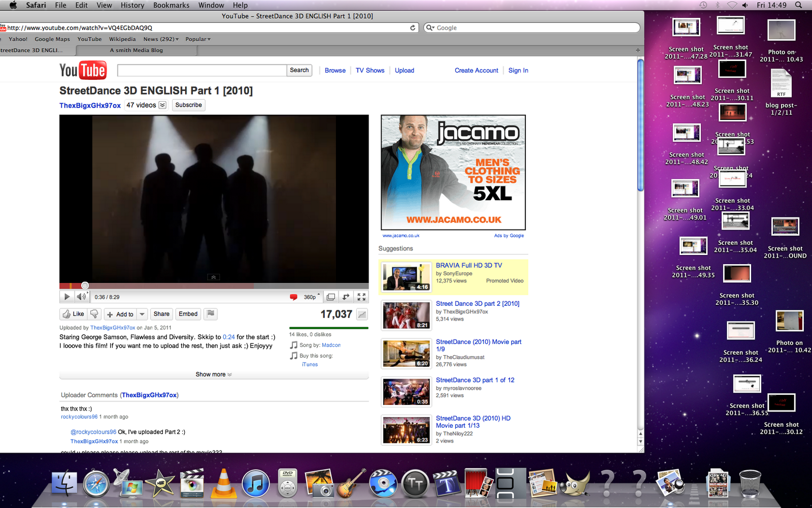The image size is (812, 508).
Task: Focus the Safari URL address field
Action: [207, 28]
